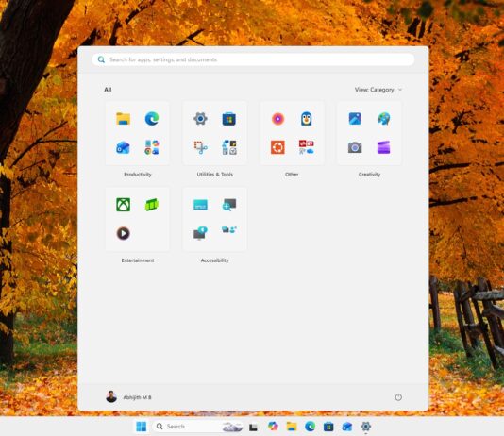This screenshot has width=504, height=436.
Task: Launch Microsoft Edge from the Productivity group
Action: tap(152, 119)
